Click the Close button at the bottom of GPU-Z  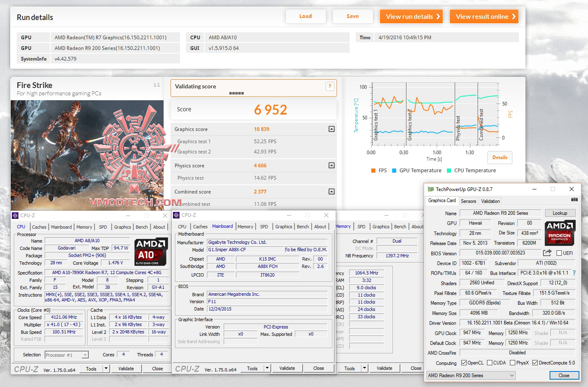[564, 376]
